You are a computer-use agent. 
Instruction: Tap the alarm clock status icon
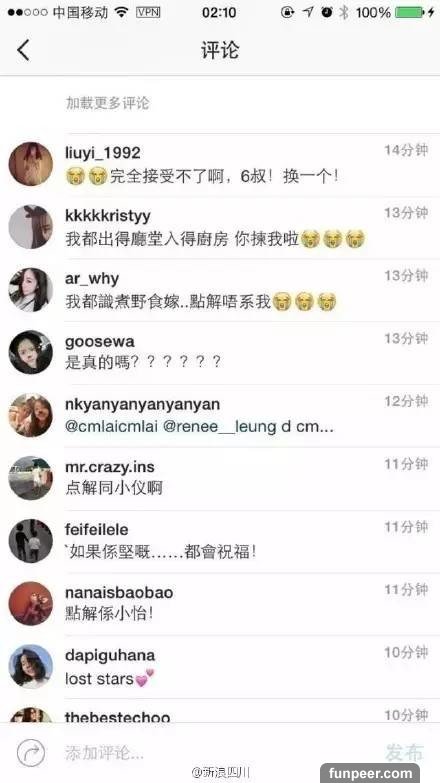327,12
